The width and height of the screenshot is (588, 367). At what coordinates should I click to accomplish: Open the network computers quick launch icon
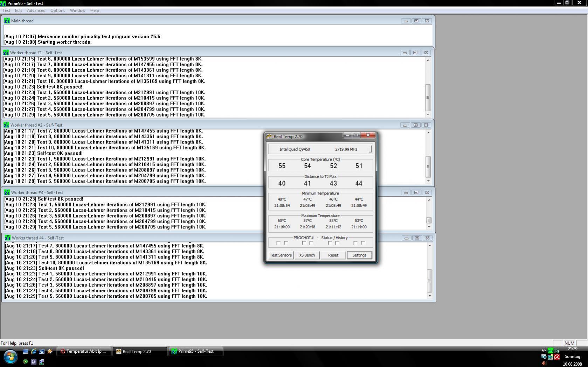pos(42,361)
